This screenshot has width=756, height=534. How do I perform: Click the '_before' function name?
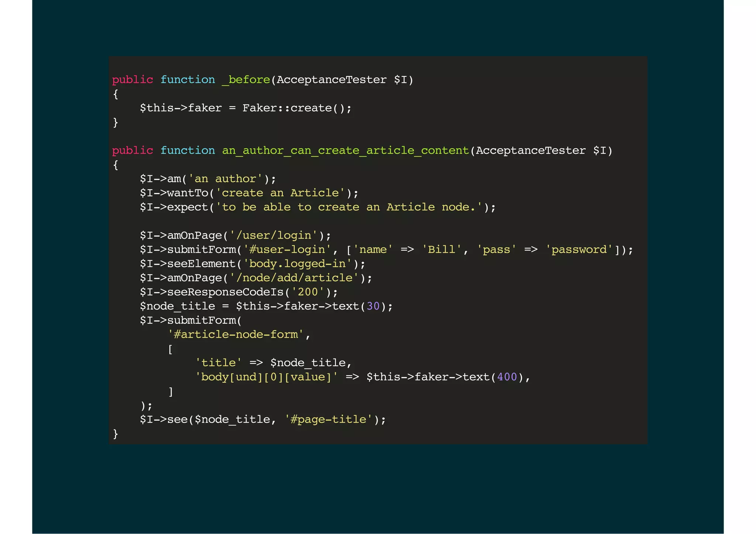pyautogui.click(x=246, y=80)
